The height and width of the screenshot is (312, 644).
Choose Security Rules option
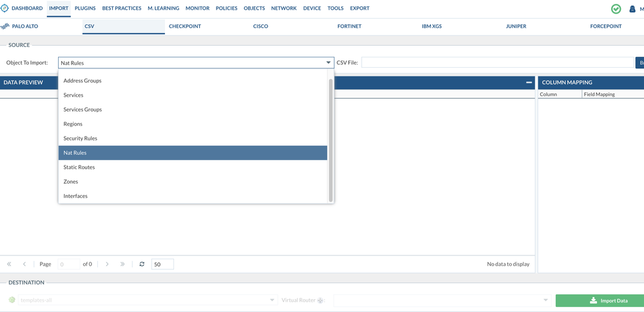click(193, 139)
